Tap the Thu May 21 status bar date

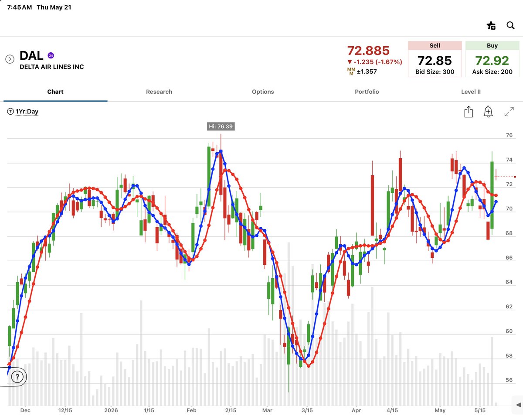(54, 7)
